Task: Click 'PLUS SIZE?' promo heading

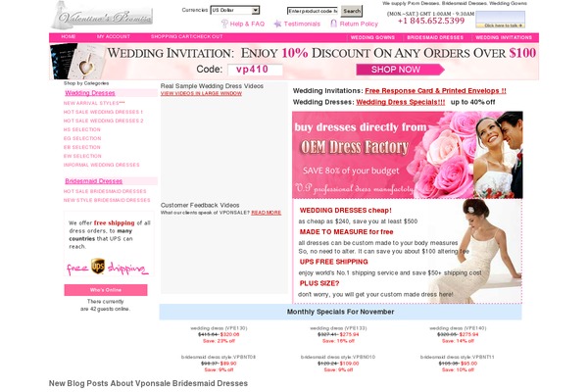Action: coord(319,283)
